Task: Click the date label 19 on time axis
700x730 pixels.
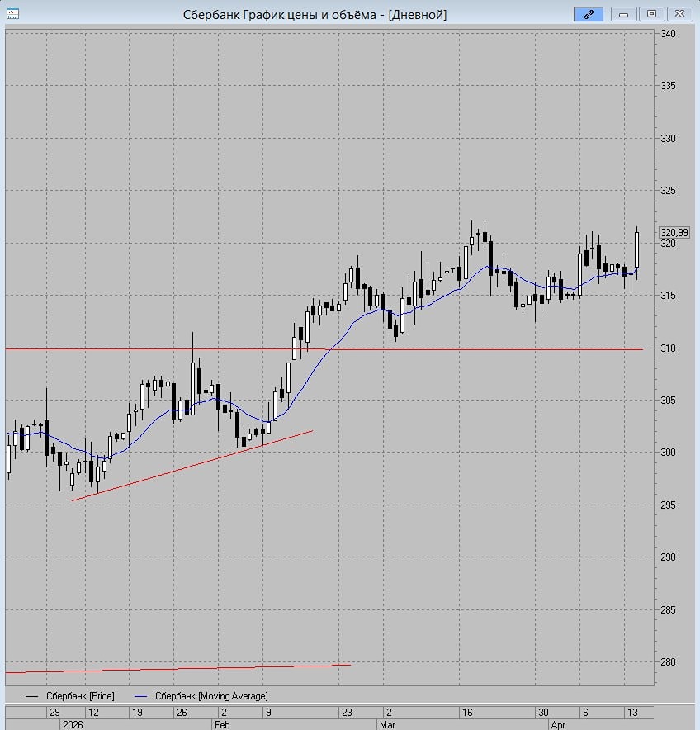Action: (x=137, y=713)
